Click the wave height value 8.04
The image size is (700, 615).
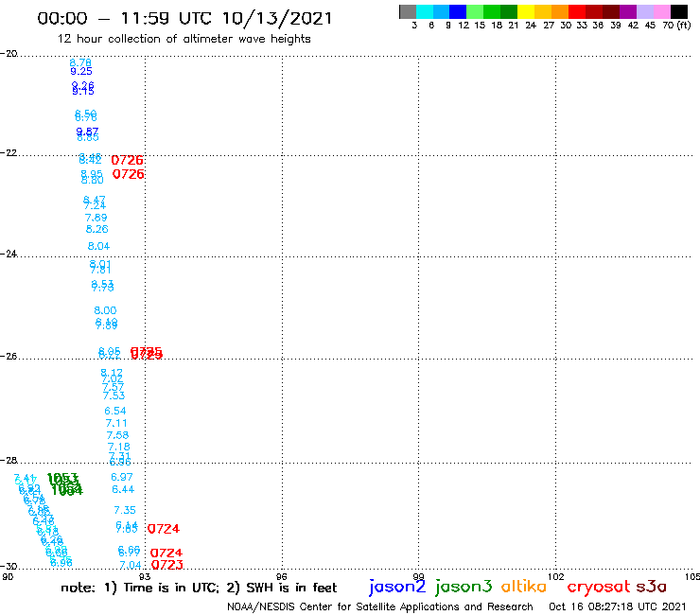coord(98,246)
